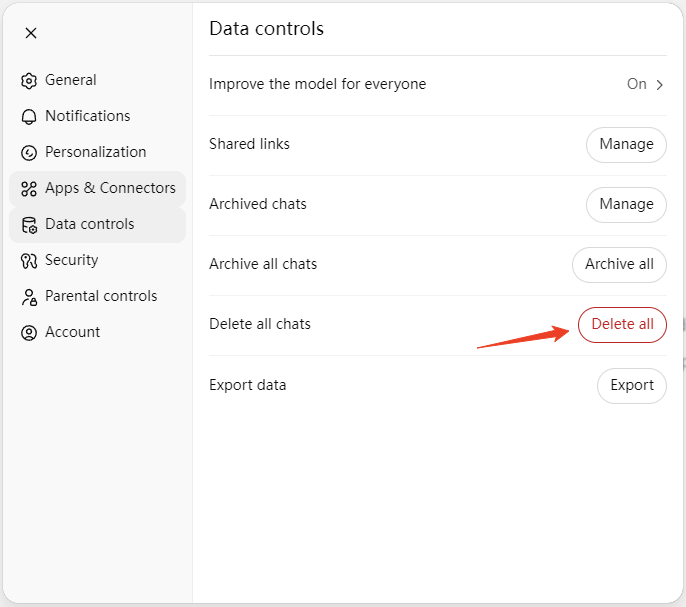Click the Parental controls person icon
686x607 pixels.
tap(29, 297)
